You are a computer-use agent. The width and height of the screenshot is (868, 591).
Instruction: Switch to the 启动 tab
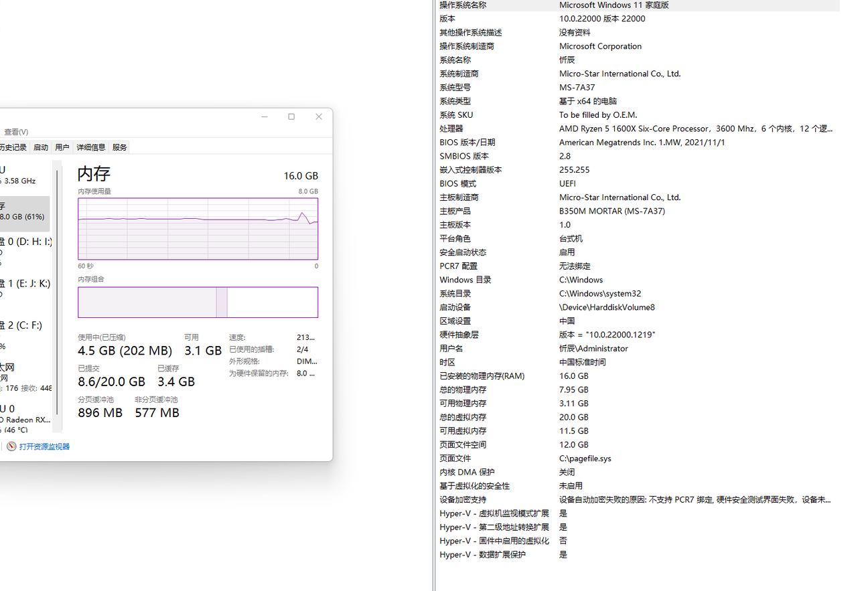(x=41, y=147)
